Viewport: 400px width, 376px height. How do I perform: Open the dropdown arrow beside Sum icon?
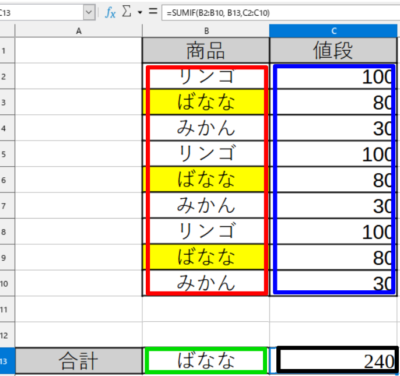point(140,13)
